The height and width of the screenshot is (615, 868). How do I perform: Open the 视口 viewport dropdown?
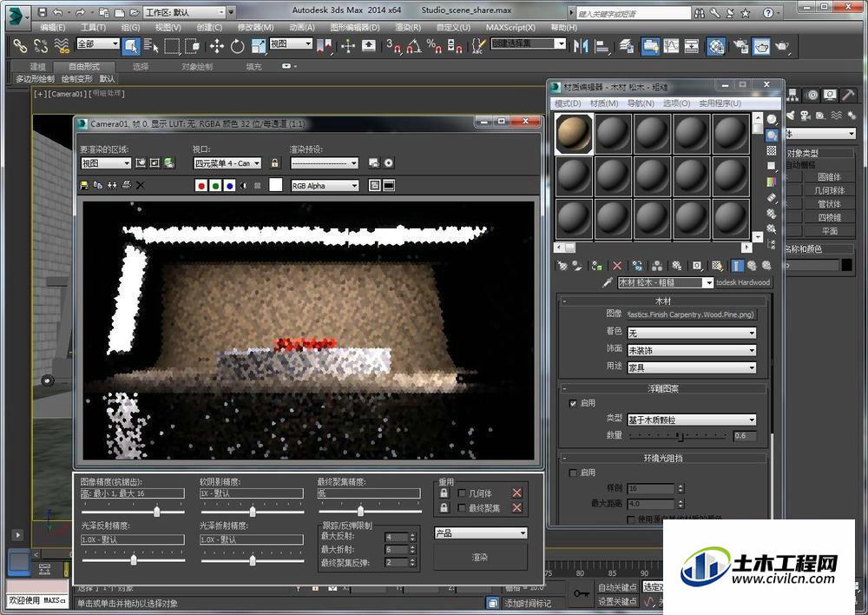click(x=227, y=163)
